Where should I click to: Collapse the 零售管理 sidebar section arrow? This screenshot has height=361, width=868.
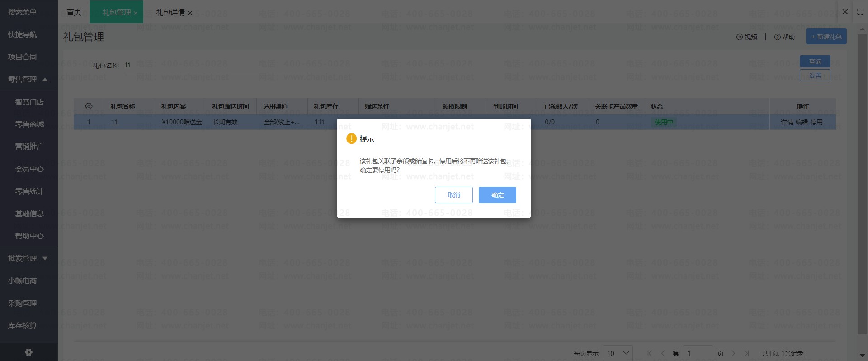[45, 79]
